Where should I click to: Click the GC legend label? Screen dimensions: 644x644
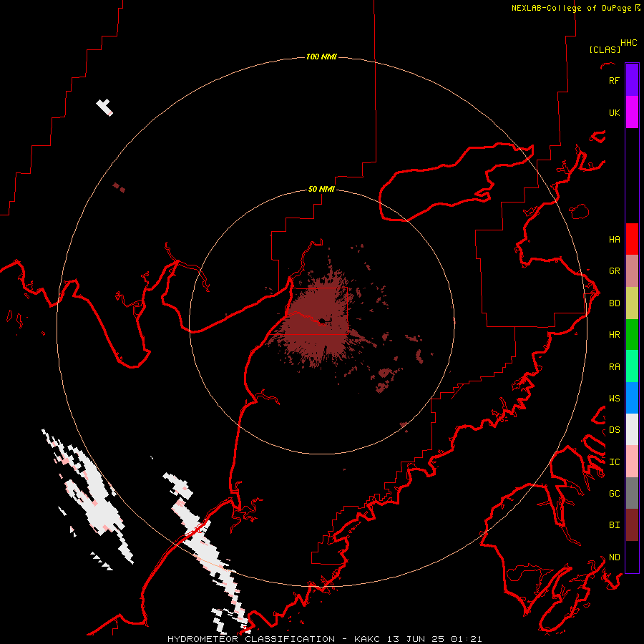(614, 494)
